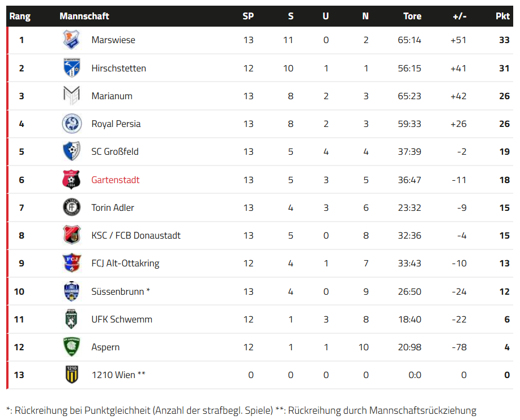Click the 1210 Wien yellow-black crest
Screen dimensions: 520x420
tap(71, 375)
